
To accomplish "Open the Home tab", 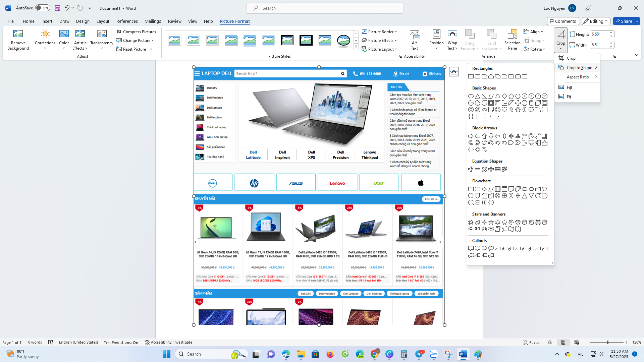I will click(29, 21).
